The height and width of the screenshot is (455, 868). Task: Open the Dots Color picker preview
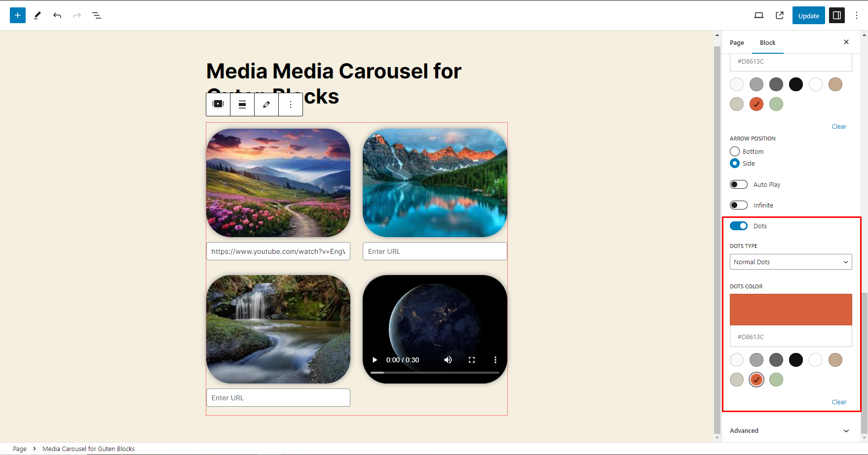[791, 310]
